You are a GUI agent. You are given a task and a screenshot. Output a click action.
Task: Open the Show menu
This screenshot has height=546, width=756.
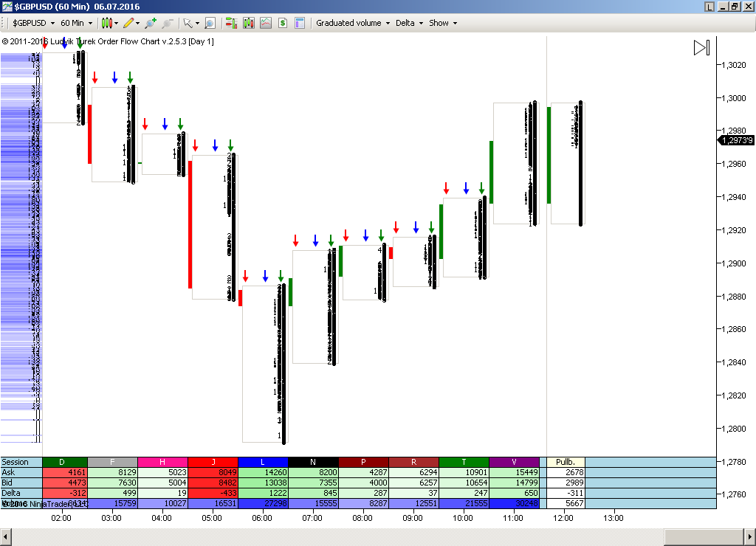coord(443,23)
